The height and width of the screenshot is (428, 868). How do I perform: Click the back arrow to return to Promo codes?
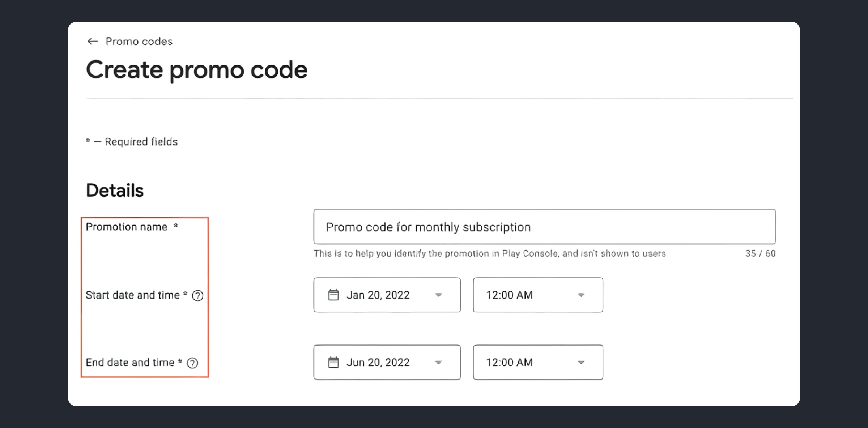click(x=93, y=41)
